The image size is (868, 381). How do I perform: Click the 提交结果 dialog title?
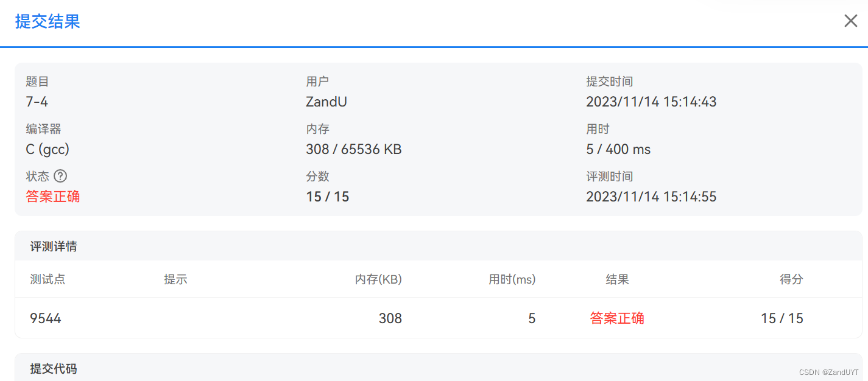48,21
